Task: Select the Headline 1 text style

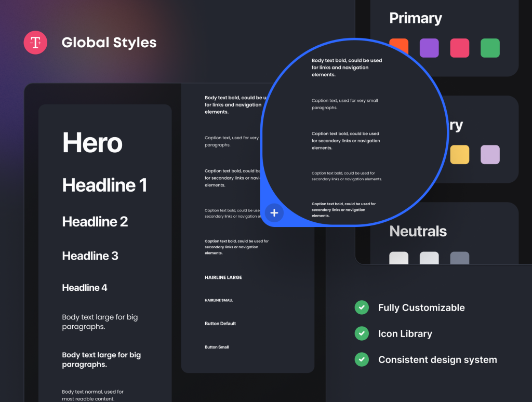Action: coord(104,185)
